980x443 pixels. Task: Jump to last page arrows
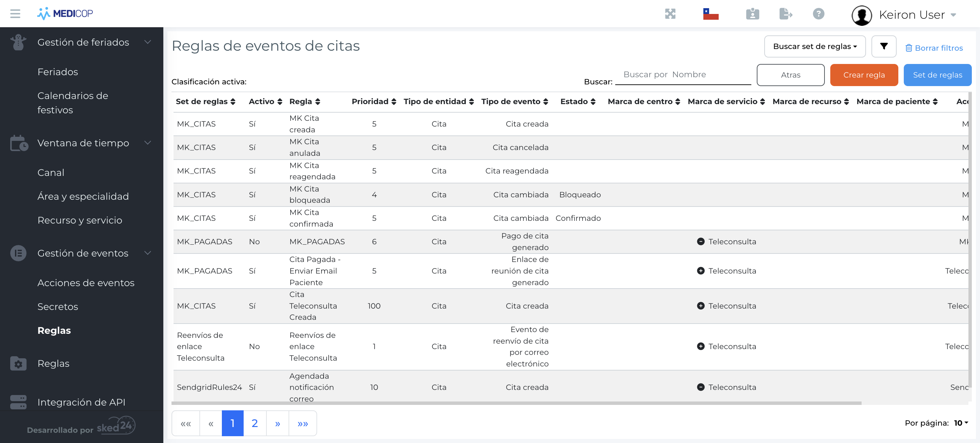pos(303,423)
